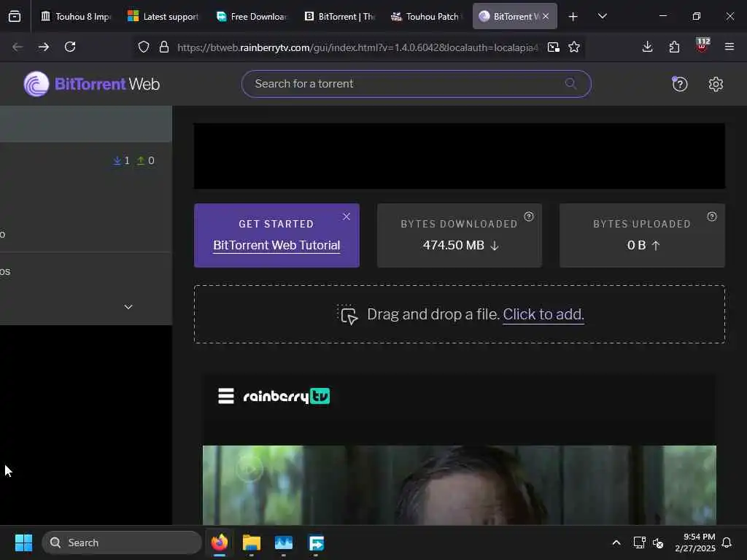747x560 pixels.
Task: Click the Search for a torrent field
Action: tap(417, 84)
